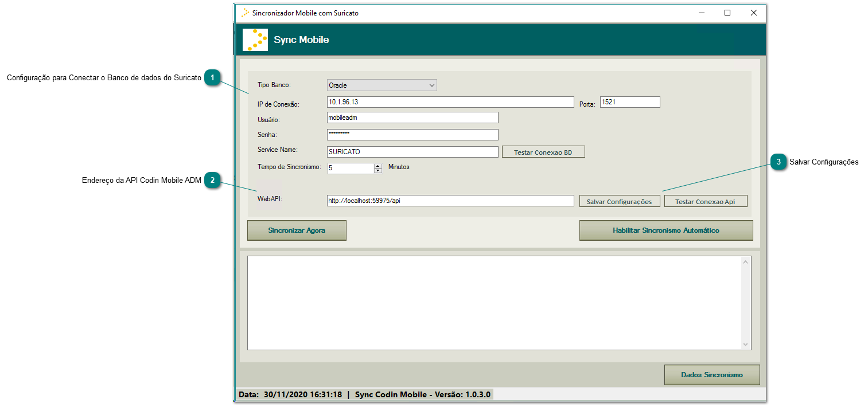Click the Sync Mobile logo icon in header
The width and height of the screenshot is (868, 407).
click(x=255, y=40)
